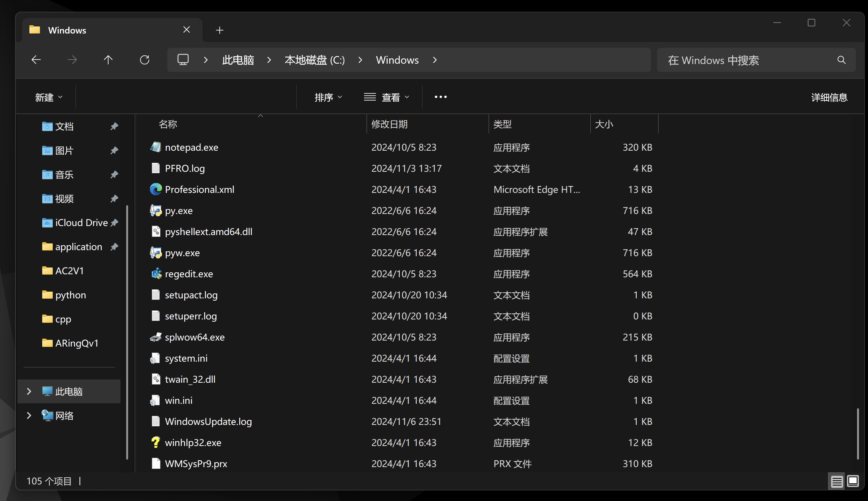The height and width of the screenshot is (501, 868).
Task: Open the 排序 sort dropdown
Action: click(328, 98)
